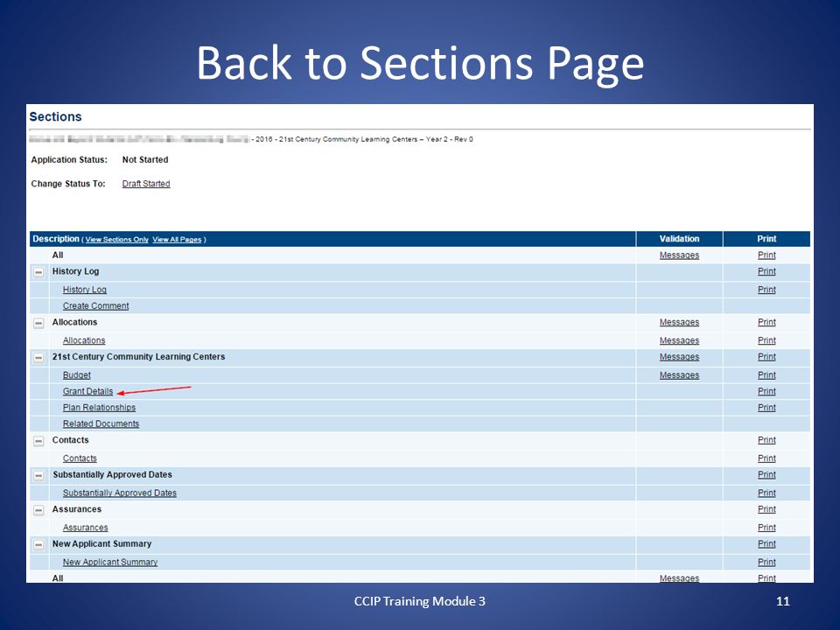Print New Applicant Summary section header
The width and height of the screenshot is (840, 630).
[766, 543]
